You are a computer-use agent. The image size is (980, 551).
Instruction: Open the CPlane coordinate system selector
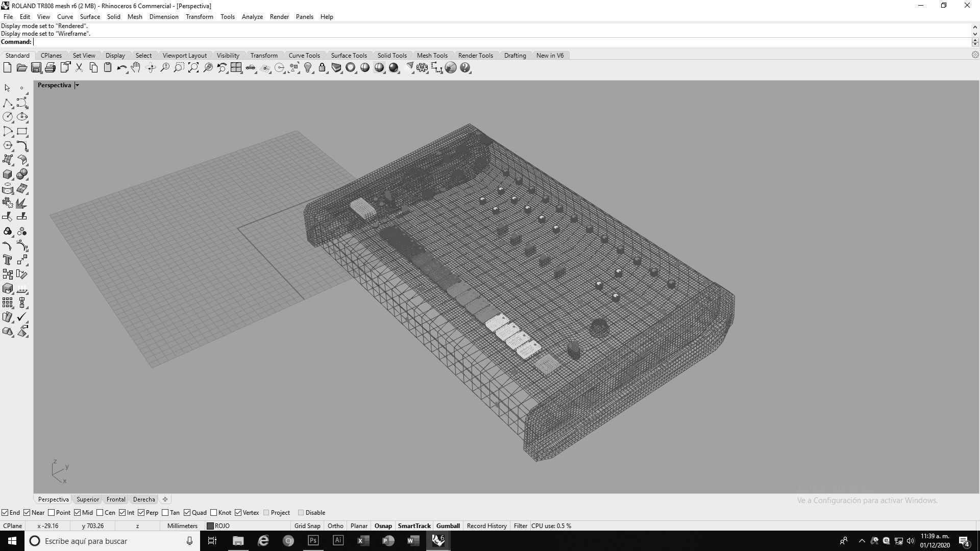coord(13,526)
